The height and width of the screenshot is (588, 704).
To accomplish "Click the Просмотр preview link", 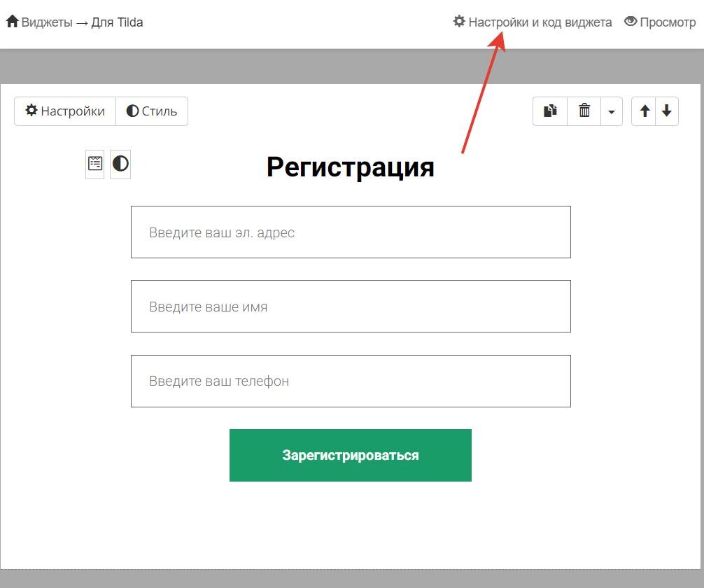I will 660,22.
